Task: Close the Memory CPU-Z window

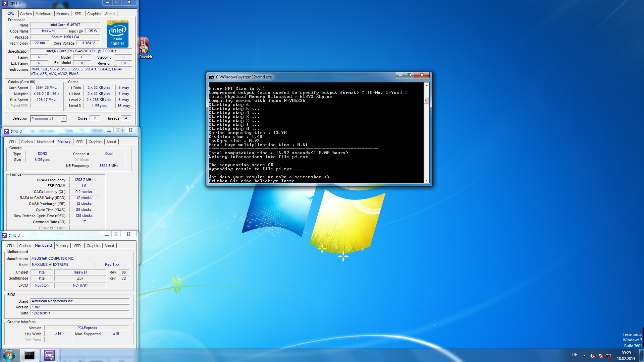Action: click(x=130, y=130)
